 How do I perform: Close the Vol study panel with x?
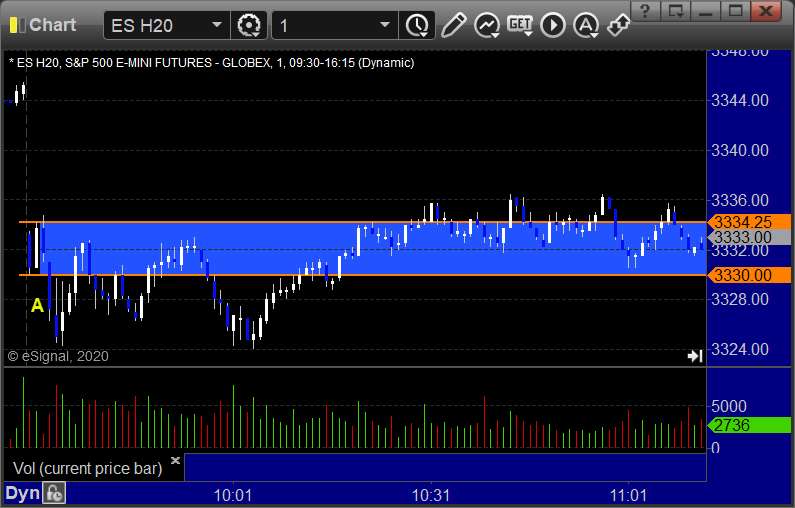pos(175,460)
